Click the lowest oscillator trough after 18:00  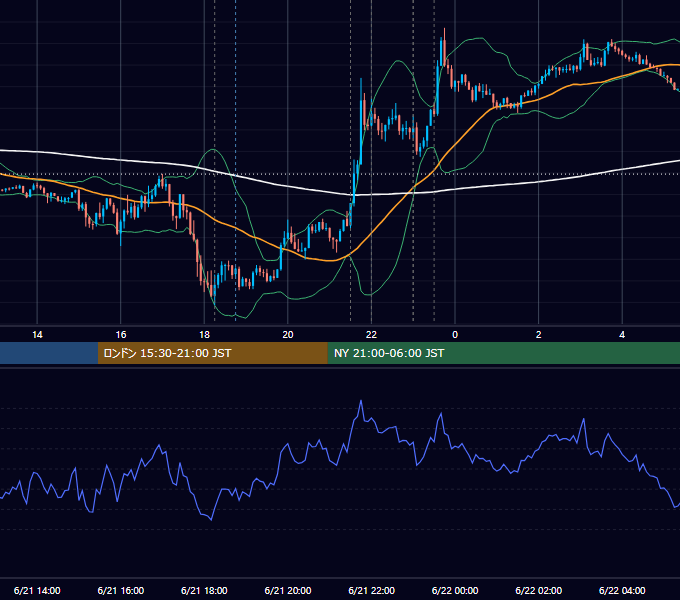pyautogui.click(x=211, y=519)
